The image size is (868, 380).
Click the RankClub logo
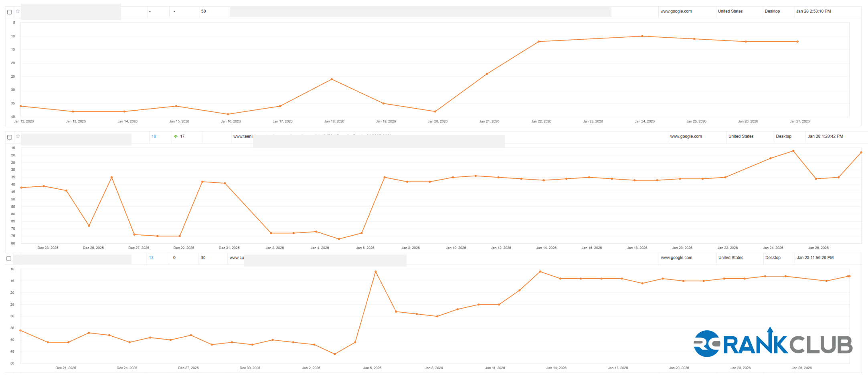(773, 343)
